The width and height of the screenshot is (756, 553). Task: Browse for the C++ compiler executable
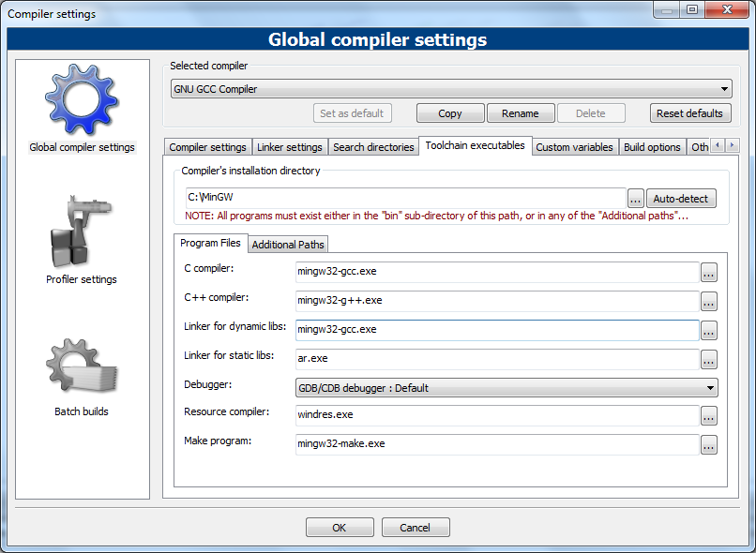pyautogui.click(x=708, y=301)
